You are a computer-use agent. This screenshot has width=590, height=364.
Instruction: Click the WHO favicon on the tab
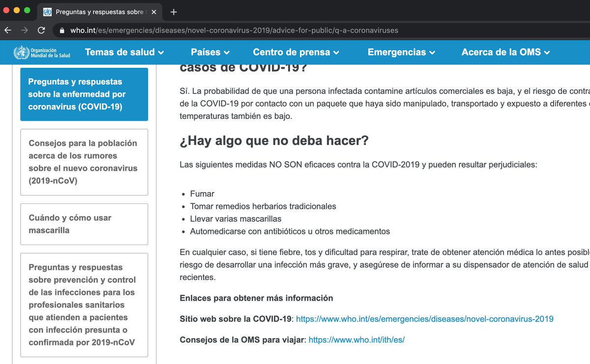coord(47,12)
